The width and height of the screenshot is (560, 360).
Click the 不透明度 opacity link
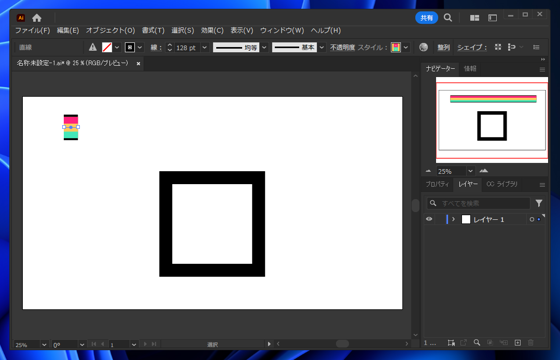[x=342, y=47]
